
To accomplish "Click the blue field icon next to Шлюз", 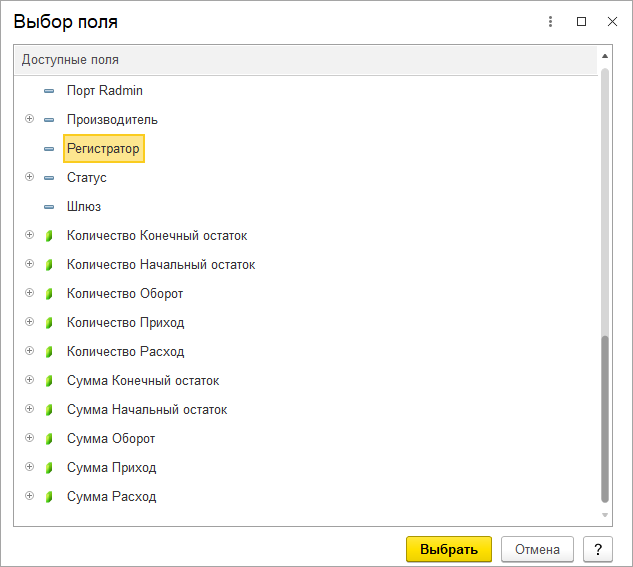I will (49, 207).
